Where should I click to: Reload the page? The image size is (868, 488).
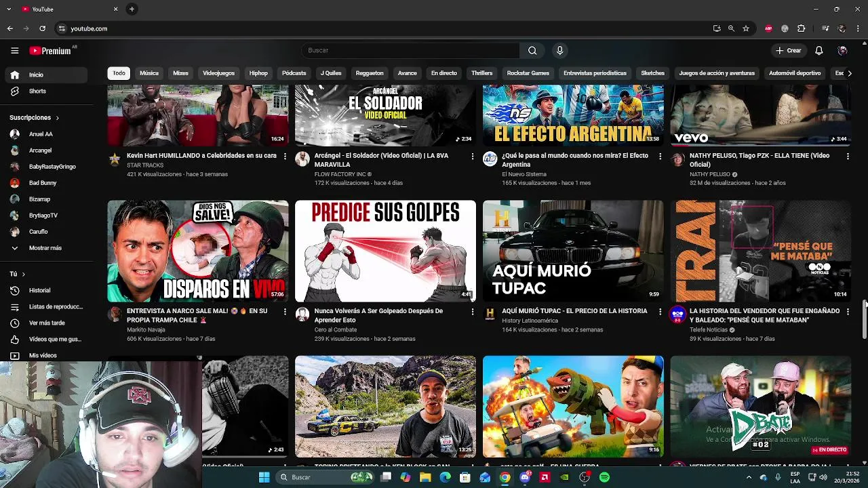tap(42, 28)
